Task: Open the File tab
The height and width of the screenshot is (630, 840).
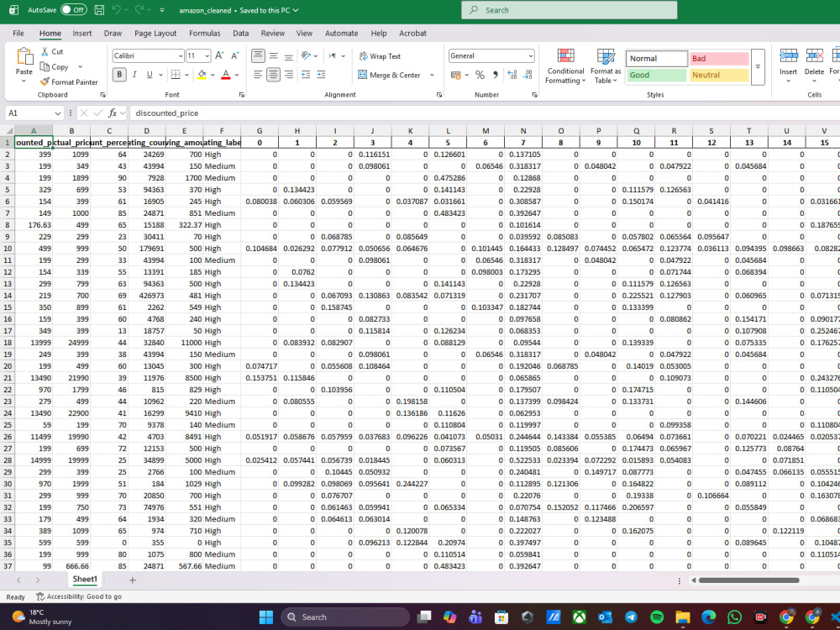Action: (x=18, y=34)
